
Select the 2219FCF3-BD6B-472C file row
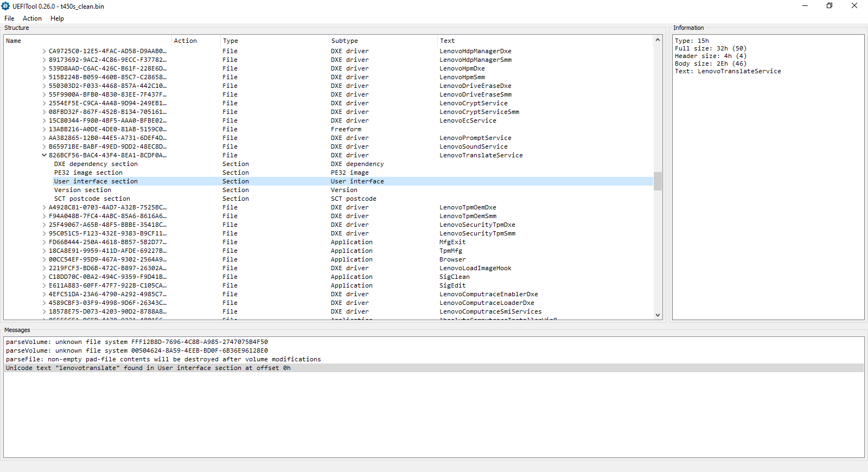[x=328, y=268]
